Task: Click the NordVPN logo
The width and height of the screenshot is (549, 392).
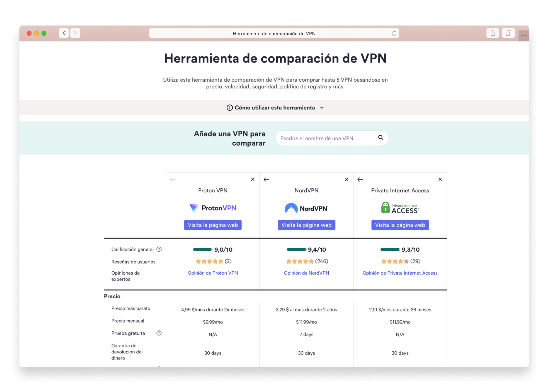Action: [x=306, y=208]
